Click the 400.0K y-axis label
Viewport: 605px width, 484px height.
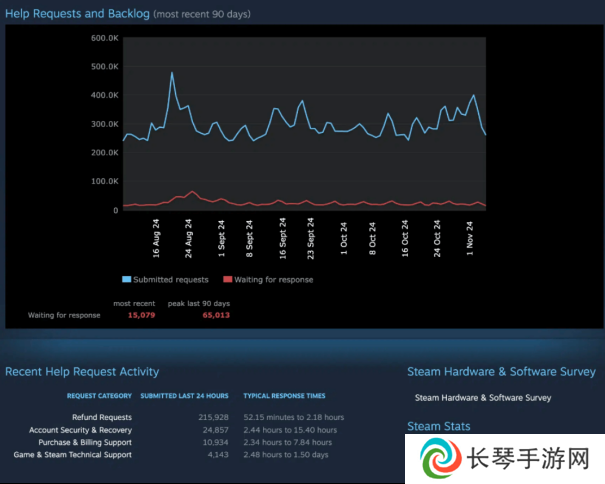105,95
